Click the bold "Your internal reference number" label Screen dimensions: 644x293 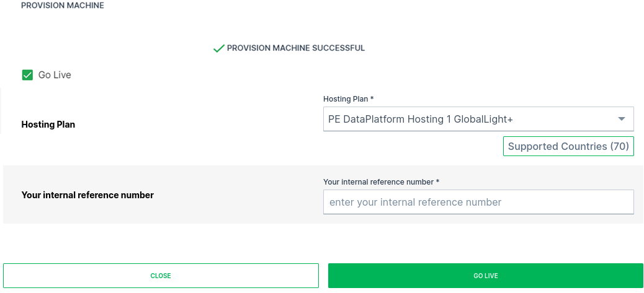tap(87, 195)
